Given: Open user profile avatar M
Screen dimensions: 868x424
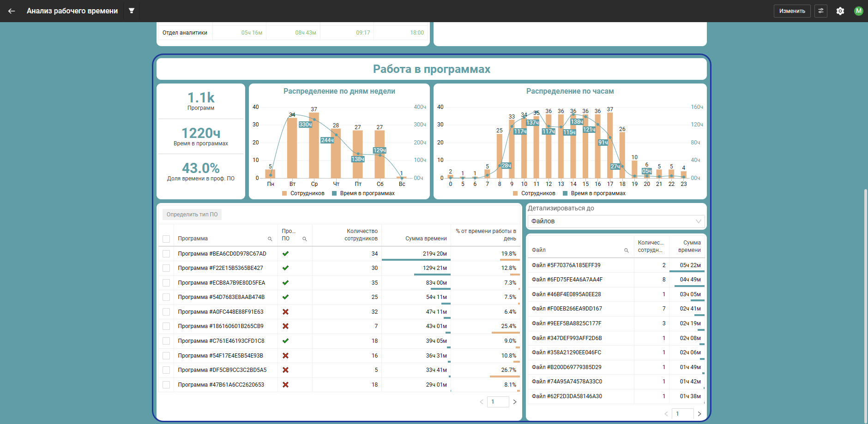Looking at the screenshot, I should pos(859,11).
